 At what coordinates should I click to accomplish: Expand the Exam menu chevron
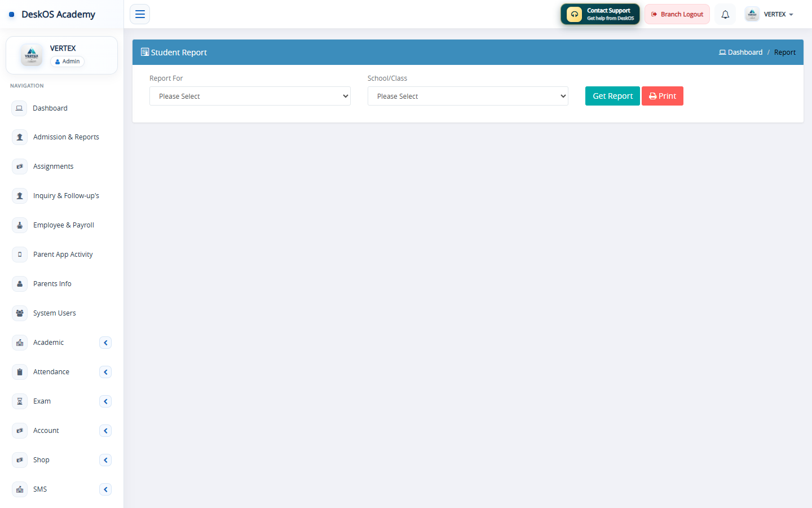click(x=105, y=401)
